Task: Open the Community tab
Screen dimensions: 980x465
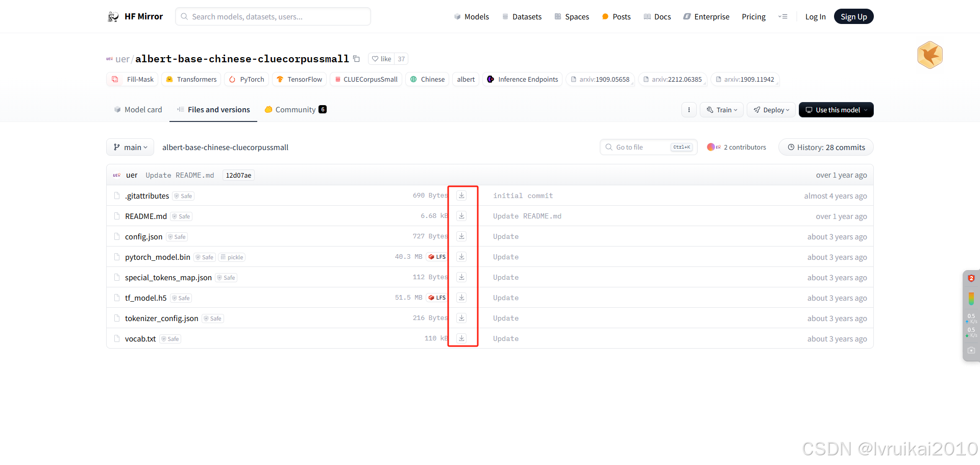Action: pyautogui.click(x=296, y=110)
